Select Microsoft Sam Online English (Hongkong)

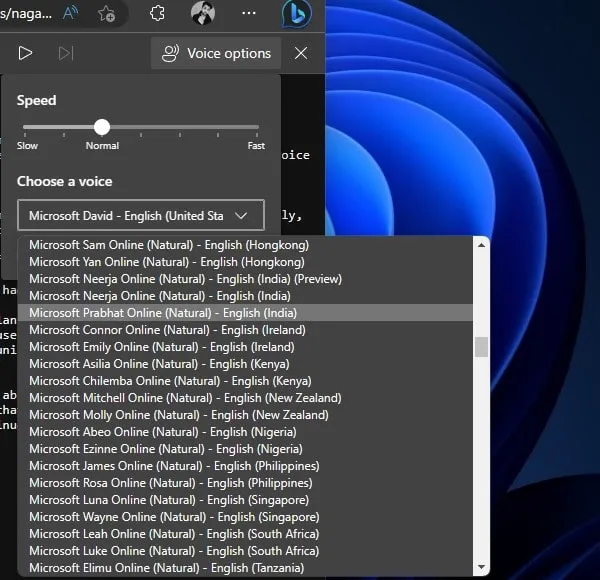coord(245,245)
